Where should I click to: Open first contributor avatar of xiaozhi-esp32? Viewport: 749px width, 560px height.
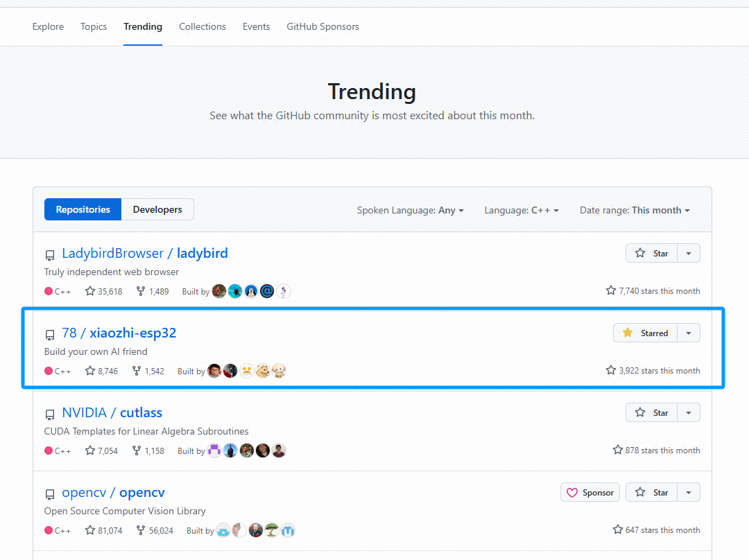(214, 371)
